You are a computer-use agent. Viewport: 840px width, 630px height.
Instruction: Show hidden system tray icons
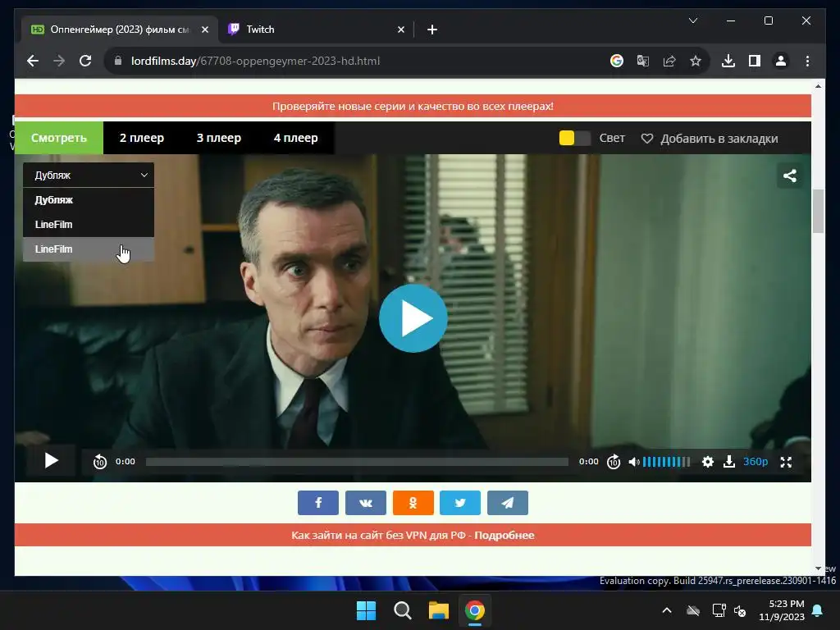point(666,610)
